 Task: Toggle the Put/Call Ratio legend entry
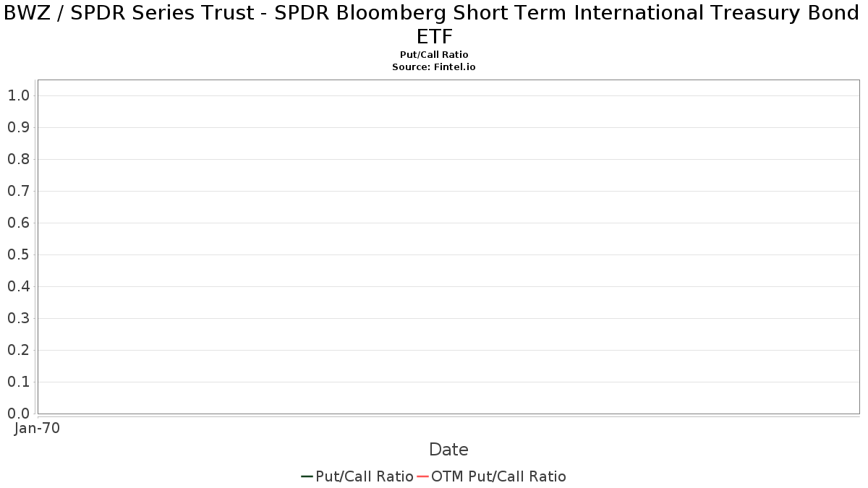[x=357, y=476]
